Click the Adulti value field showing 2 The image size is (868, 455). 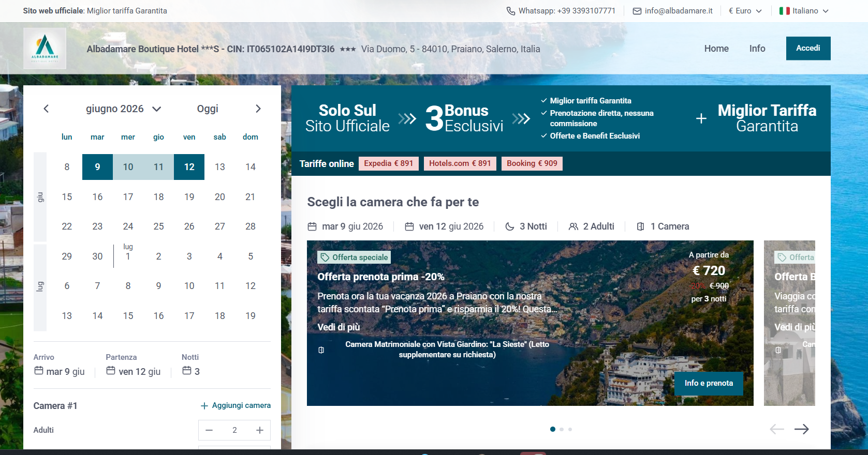coord(234,430)
